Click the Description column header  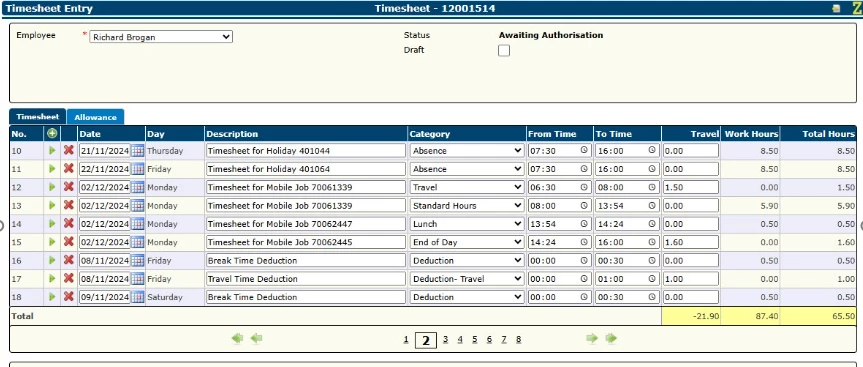pos(232,134)
